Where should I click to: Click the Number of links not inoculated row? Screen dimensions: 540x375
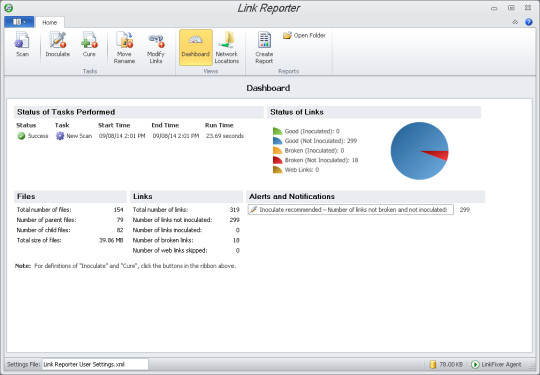pyautogui.click(x=186, y=220)
